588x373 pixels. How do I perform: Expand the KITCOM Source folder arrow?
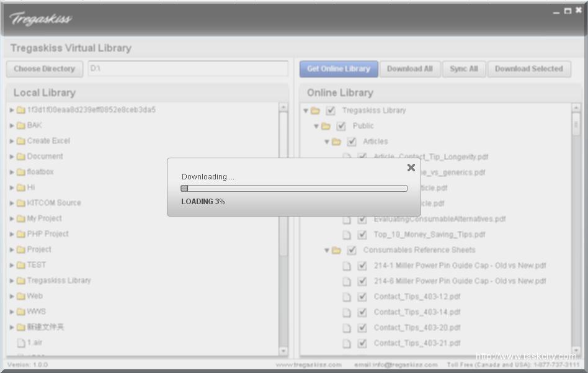click(x=12, y=203)
